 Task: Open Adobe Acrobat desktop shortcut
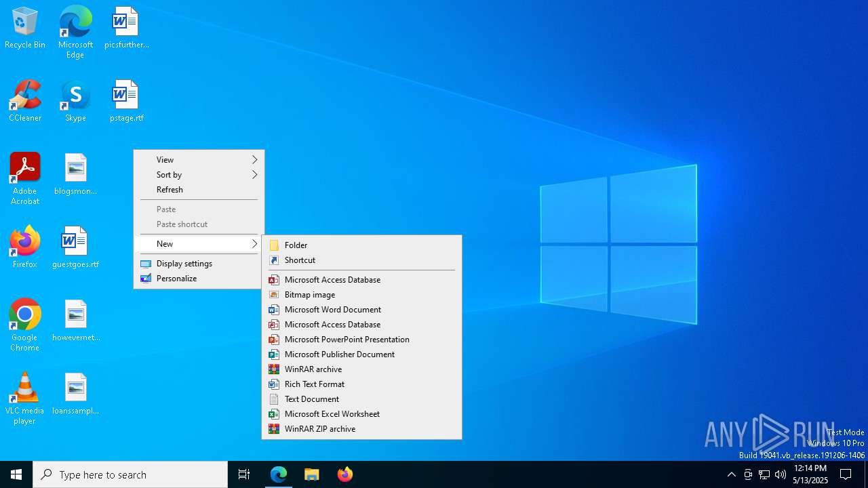(25, 179)
